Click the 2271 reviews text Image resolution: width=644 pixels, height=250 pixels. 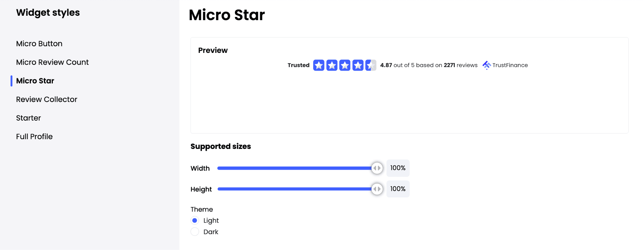(x=460, y=65)
